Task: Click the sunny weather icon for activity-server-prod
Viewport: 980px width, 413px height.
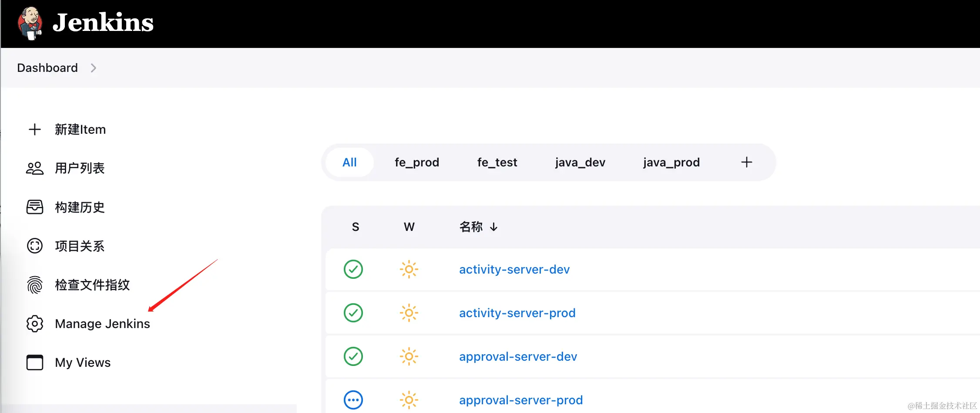Action: 409,313
